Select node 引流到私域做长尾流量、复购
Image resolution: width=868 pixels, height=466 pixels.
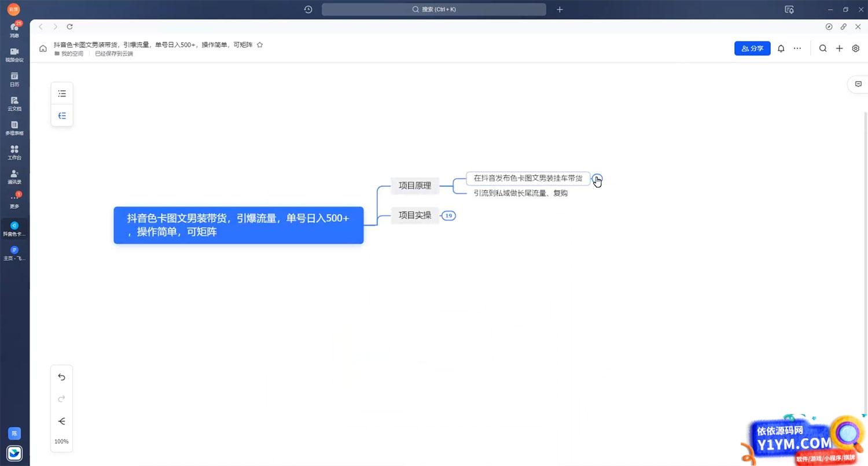pos(521,193)
